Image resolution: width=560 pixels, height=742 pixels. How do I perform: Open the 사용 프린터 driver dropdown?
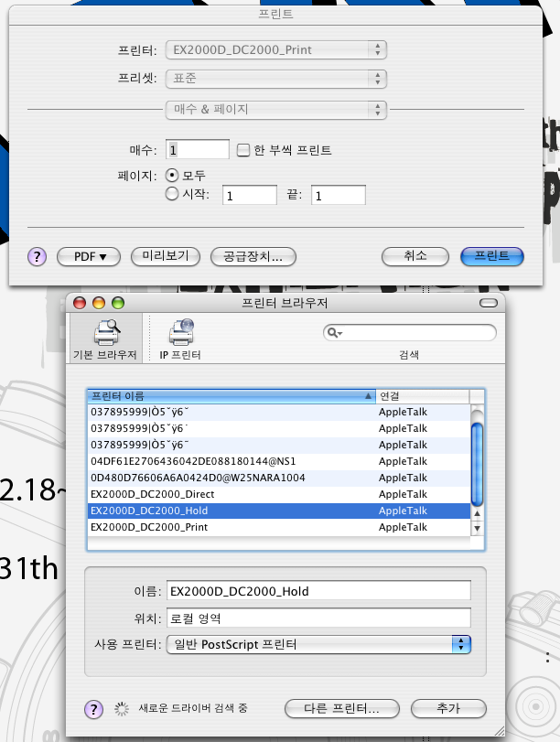click(318, 644)
